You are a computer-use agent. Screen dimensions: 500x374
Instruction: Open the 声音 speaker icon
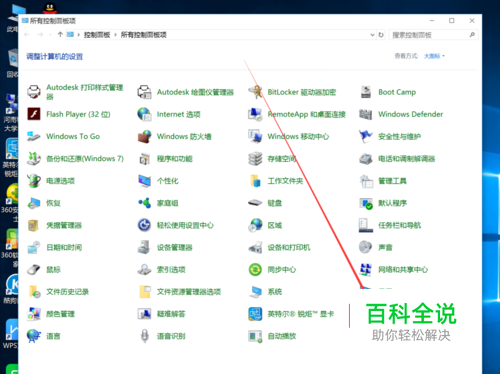coord(366,247)
